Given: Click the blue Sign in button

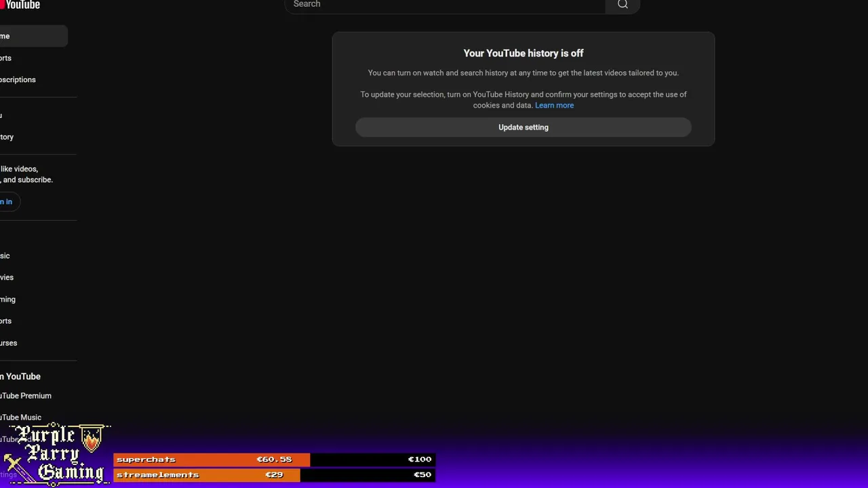Looking at the screenshot, I should pos(8,201).
